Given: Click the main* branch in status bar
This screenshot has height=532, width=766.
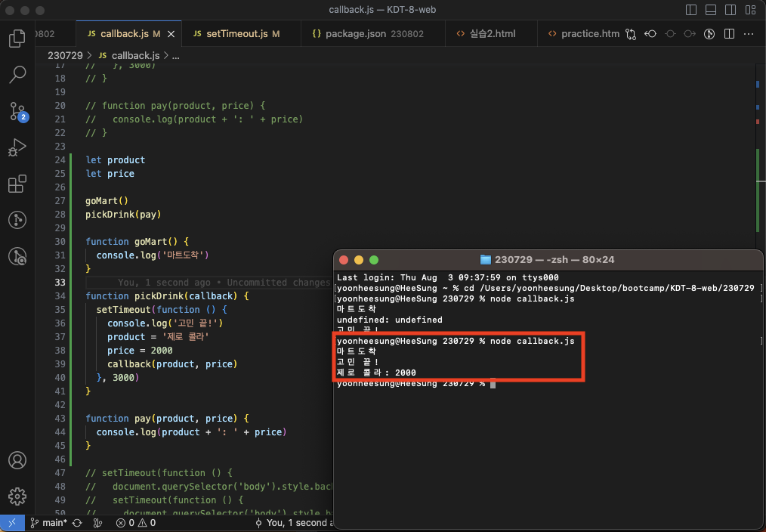Looking at the screenshot, I should coord(49,523).
